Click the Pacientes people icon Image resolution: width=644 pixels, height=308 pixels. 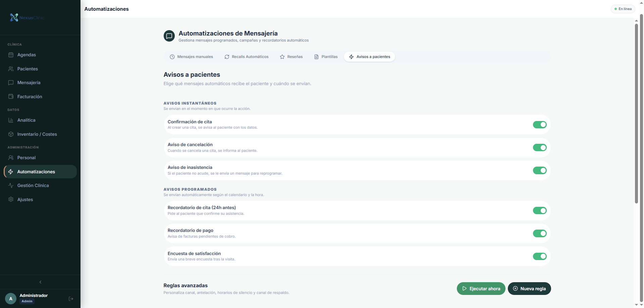[x=11, y=69]
